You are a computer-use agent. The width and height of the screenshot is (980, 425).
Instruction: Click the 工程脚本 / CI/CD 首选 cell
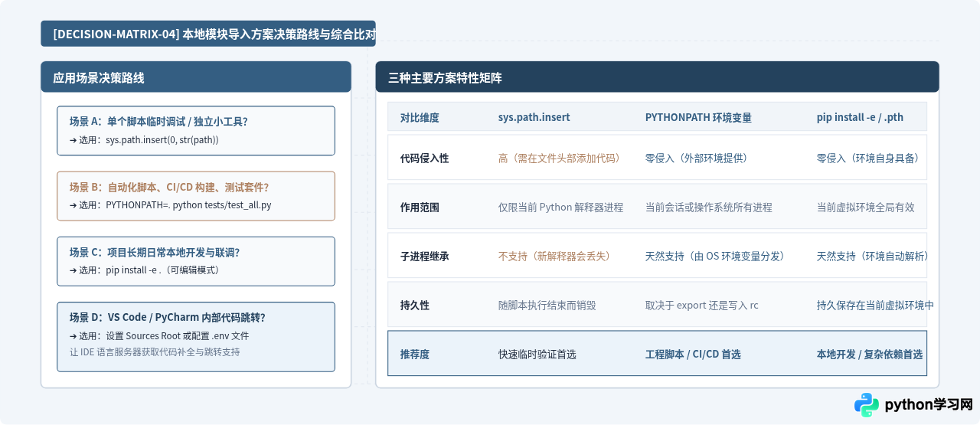(x=693, y=355)
